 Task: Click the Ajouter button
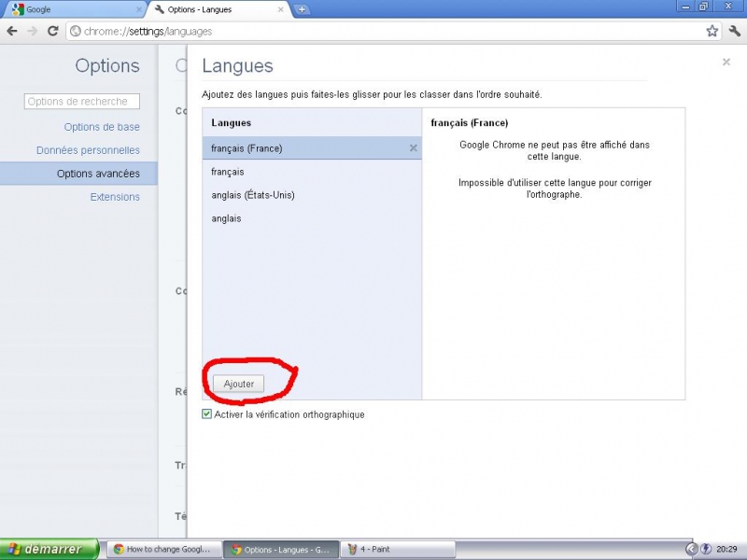pos(239,384)
